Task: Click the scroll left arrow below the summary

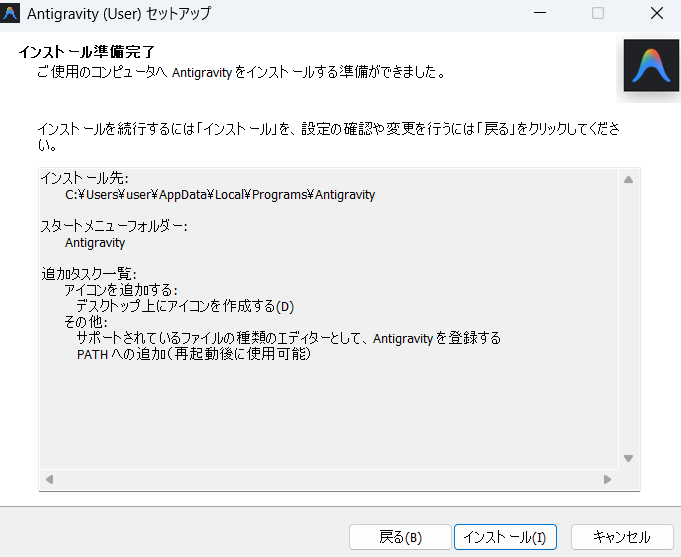Action: click(x=50, y=480)
